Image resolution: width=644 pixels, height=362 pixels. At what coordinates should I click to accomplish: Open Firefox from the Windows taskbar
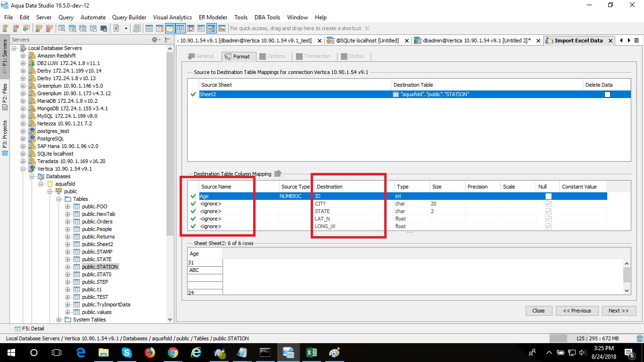pyautogui.click(x=149, y=352)
